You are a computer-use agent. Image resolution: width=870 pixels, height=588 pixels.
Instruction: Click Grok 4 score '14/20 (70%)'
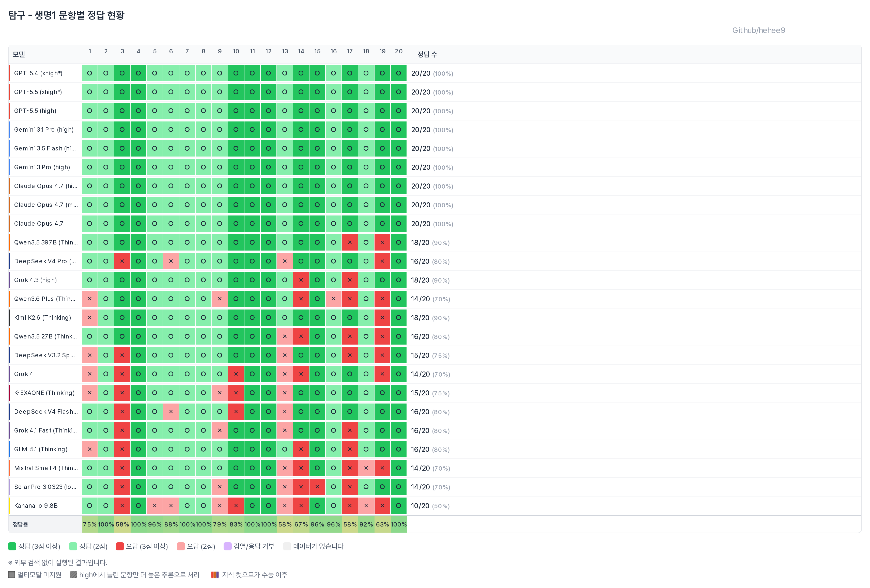coord(430,374)
